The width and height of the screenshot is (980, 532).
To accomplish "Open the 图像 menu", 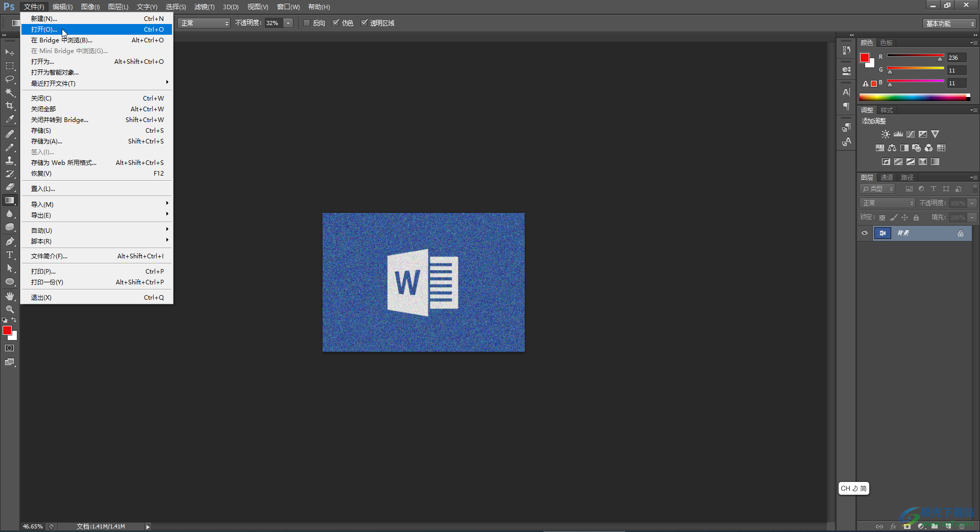I will point(90,7).
